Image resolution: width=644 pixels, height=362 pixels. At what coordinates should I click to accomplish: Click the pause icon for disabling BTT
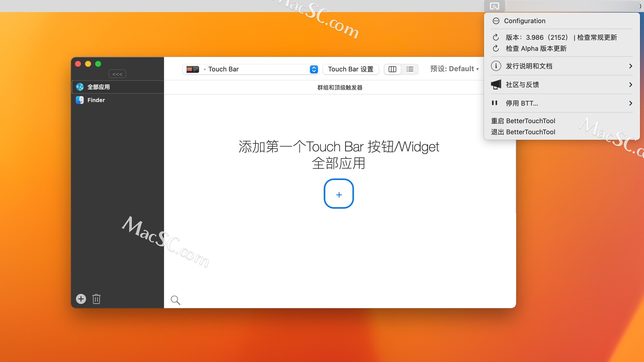pyautogui.click(x=494, y=103)
